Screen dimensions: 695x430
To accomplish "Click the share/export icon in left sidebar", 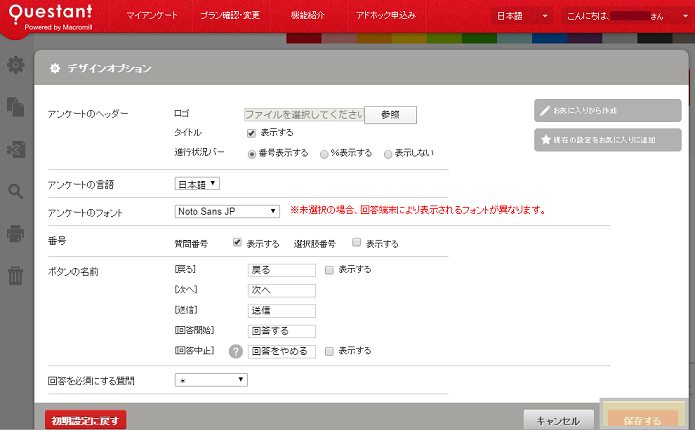I will (15, 149).
